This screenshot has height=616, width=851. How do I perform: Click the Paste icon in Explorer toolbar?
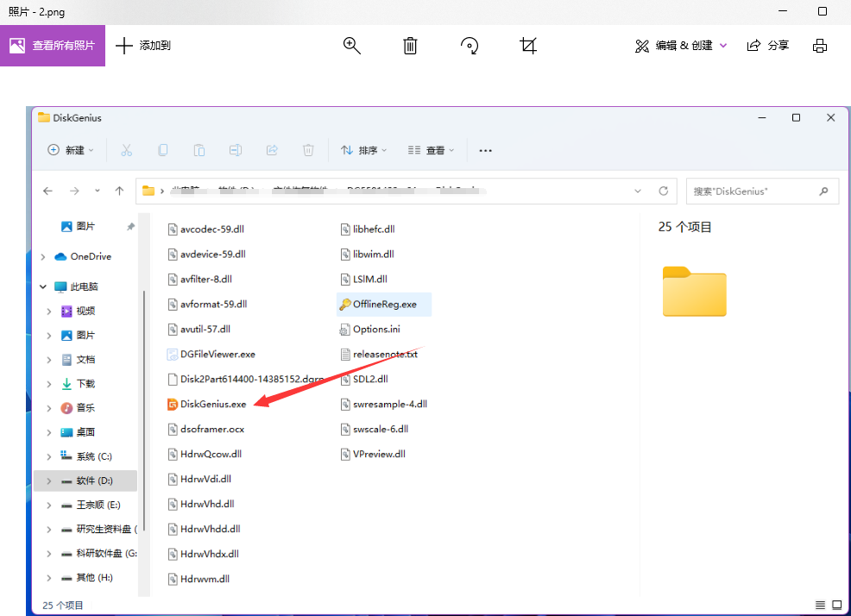pyautogui.click(x=199, y=150)
